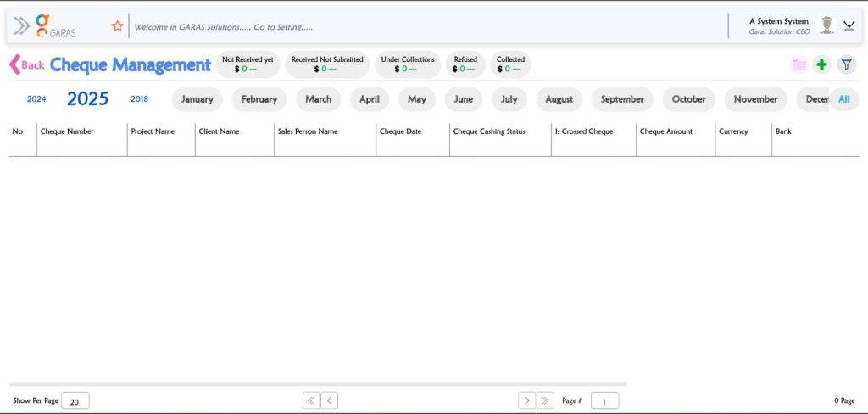The image size is (868, 414).
Task: Click the orange favorite star icon
Action: click(118, 26)
